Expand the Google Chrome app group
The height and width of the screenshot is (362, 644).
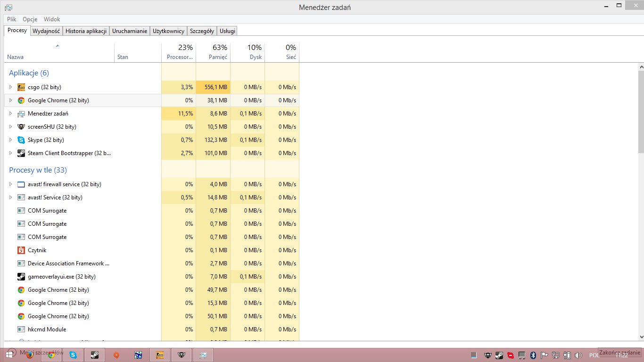coord(10,100)
